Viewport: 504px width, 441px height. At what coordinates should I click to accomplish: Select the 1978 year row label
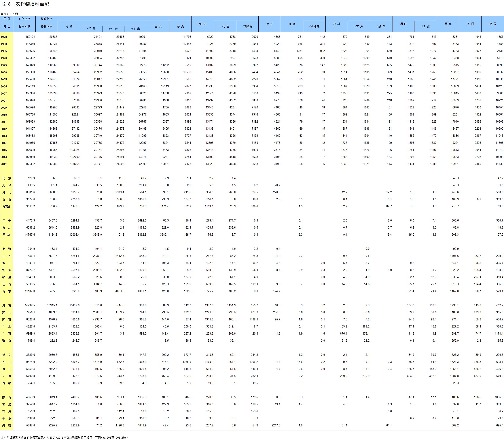click(x=4, y=37)
